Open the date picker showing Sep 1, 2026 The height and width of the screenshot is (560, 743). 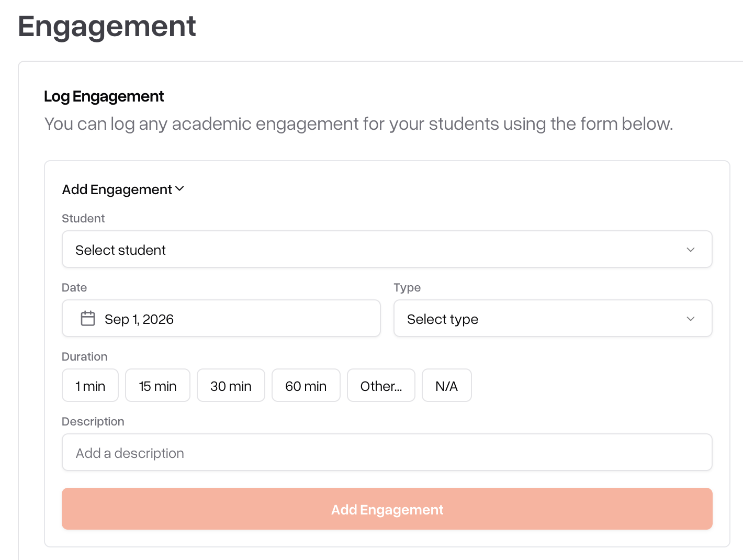coord(221,318)
